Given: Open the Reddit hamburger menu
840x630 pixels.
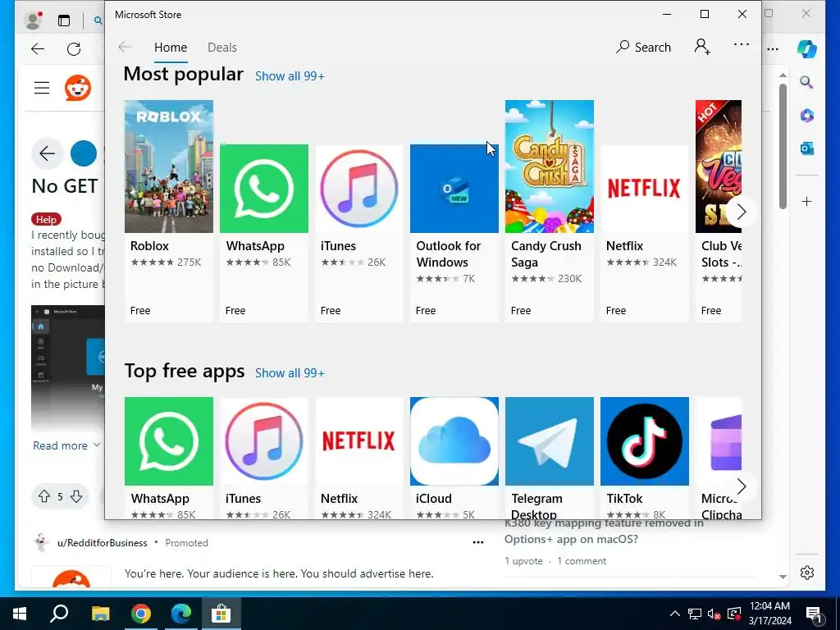Looking at the screenshot, I should pyautogui.click(x=42, y=88).
